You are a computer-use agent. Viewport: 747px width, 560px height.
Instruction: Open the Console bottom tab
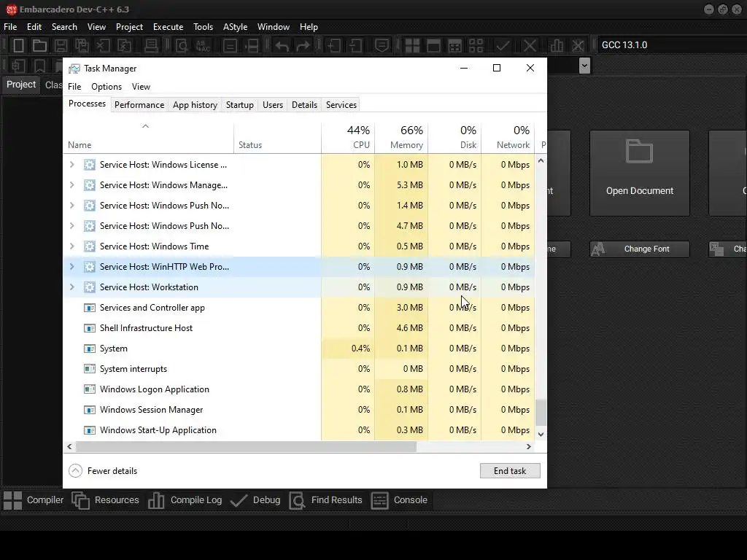[399, 500]
